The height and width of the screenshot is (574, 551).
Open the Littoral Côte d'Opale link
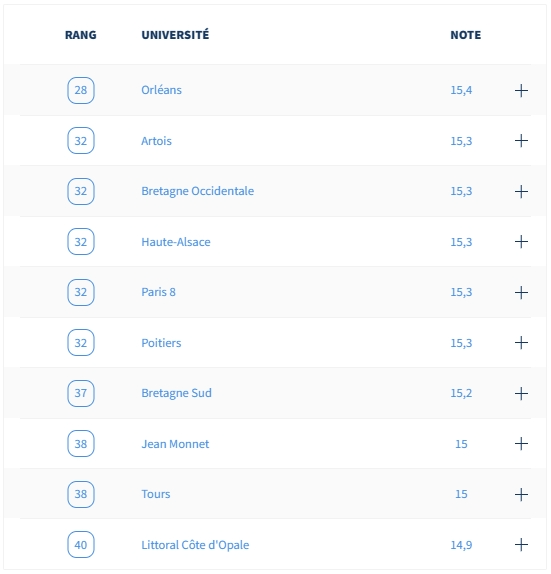[195, 545]
